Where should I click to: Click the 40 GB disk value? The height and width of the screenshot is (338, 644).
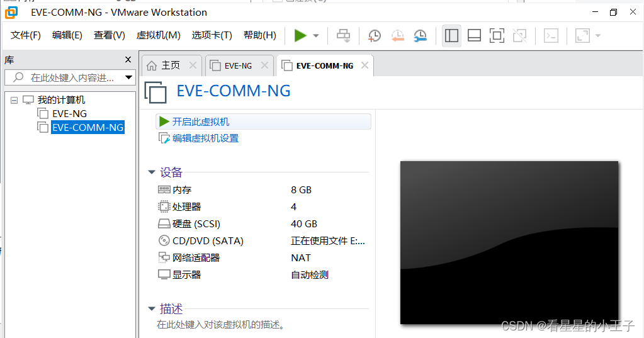tap(304, 224)
